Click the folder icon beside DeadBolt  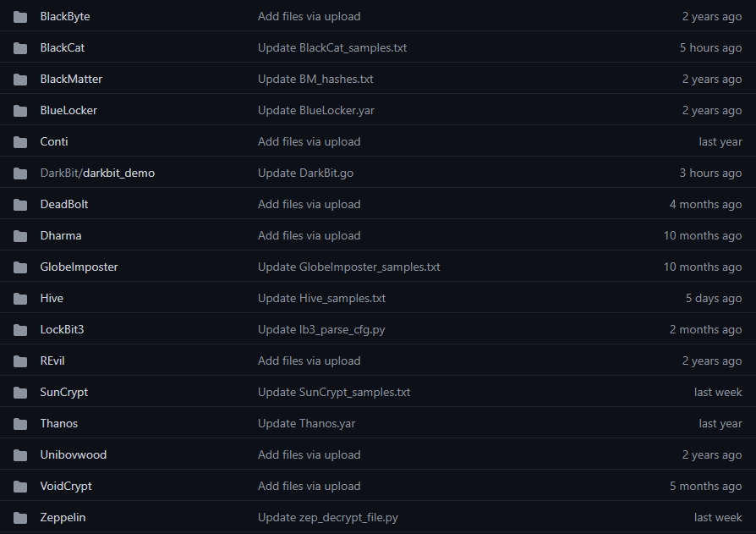pyautogui.click(x=21, y=204)
